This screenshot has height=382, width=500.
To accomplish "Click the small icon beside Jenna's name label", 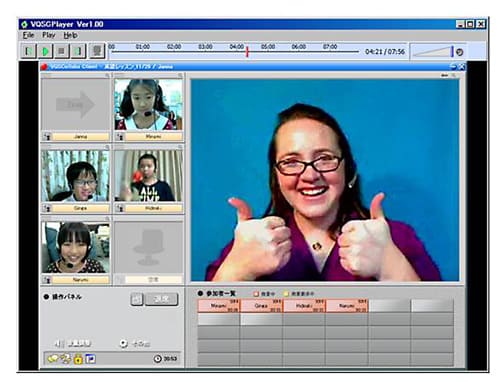I will pyautogui.click(x=47, y=137).
